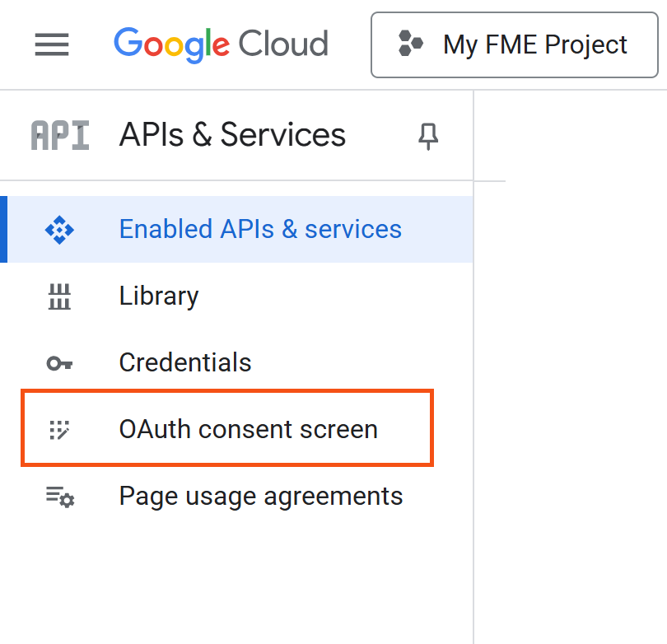Click the Credentials key icon

click(59, 363)
